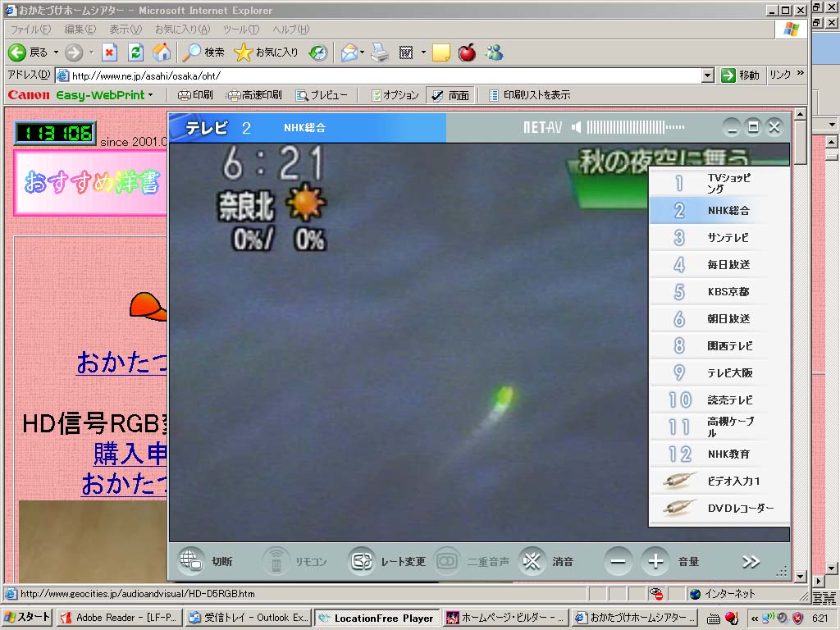Open ツール(T) menu
Viewport: 840px width, 630px height.
pyautogui.click(x=241, y=29)
